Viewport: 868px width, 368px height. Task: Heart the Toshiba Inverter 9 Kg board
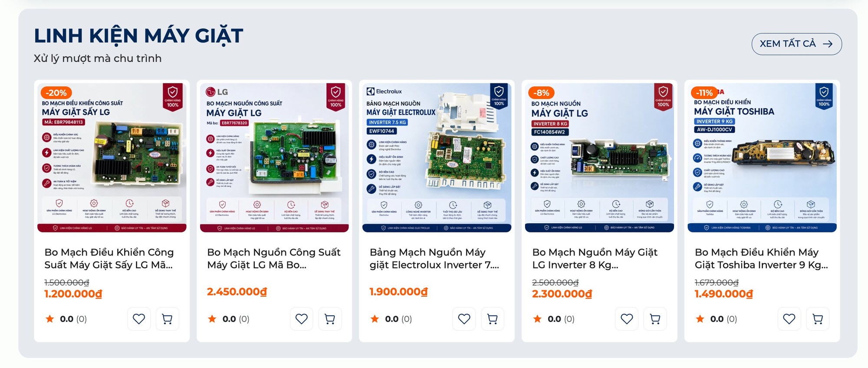[x=789, y=319]
